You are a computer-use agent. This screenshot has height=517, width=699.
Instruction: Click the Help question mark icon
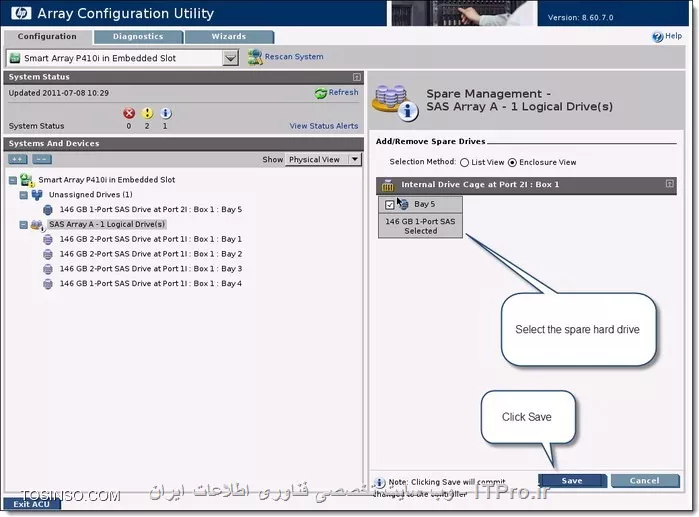[657, 37]
